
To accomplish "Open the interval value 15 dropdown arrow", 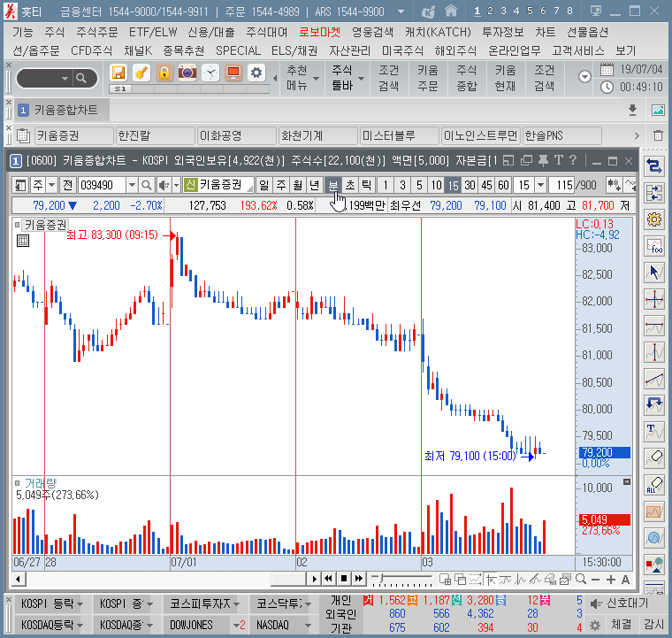I will pos(541,185).
